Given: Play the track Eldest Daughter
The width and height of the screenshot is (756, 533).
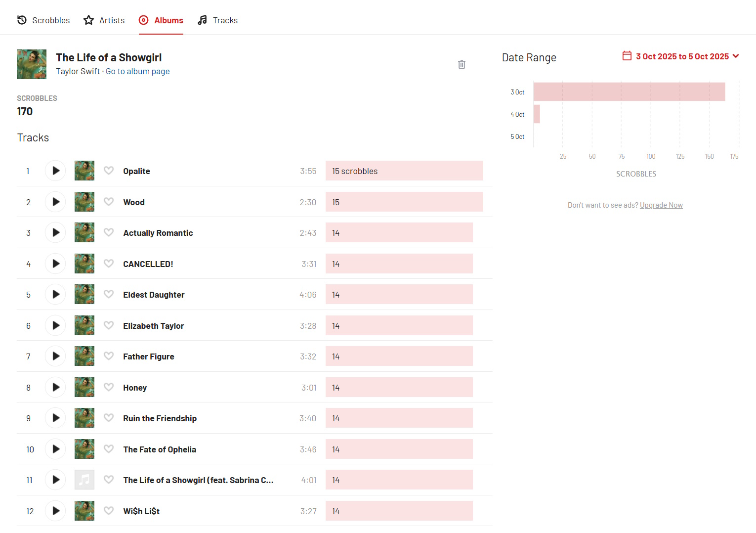Looking at the screenshot, I should (55, 295).
